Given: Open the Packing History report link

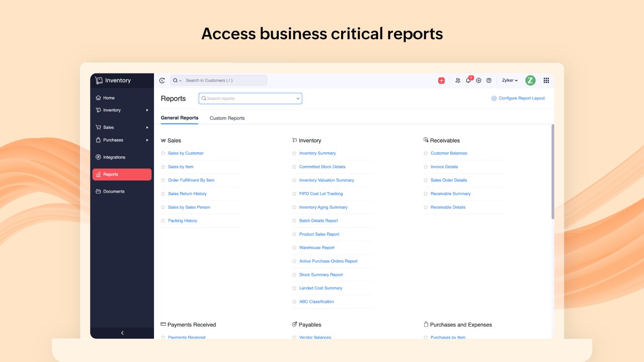Looking at the screenshot, I should pyautogui.click(x=183, y=221).
